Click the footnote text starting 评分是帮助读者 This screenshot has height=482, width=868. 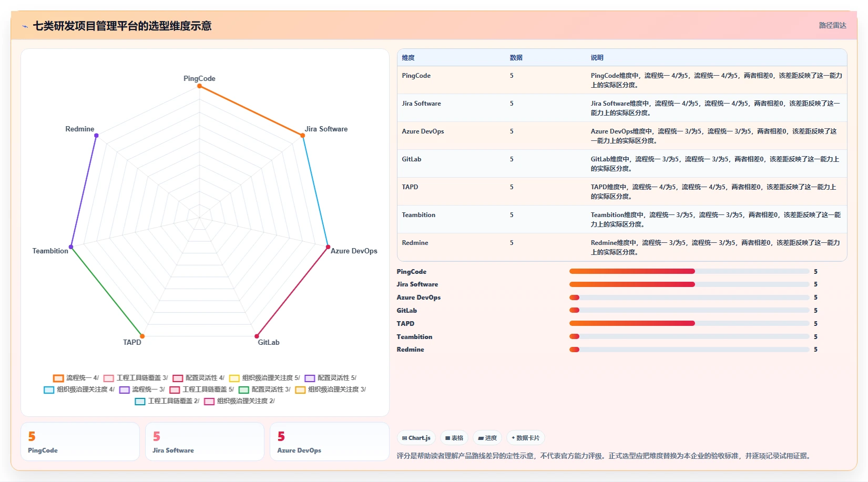tap(605, 456)
